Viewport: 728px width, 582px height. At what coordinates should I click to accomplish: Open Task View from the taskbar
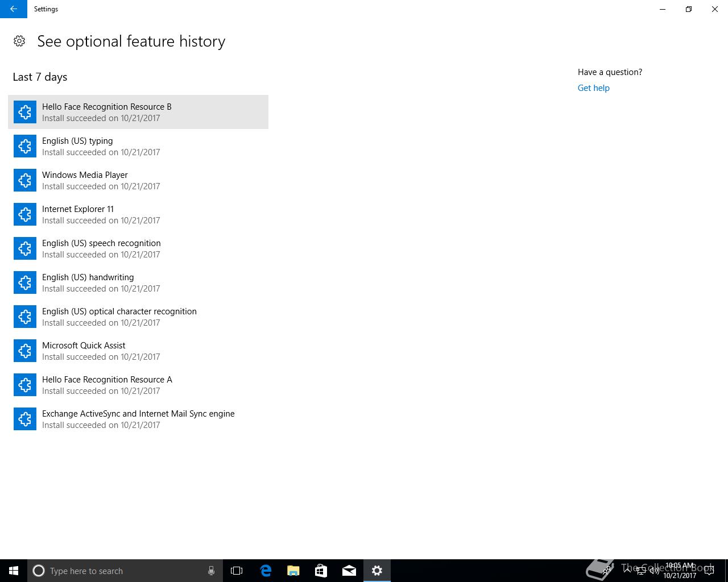(237, 571)
